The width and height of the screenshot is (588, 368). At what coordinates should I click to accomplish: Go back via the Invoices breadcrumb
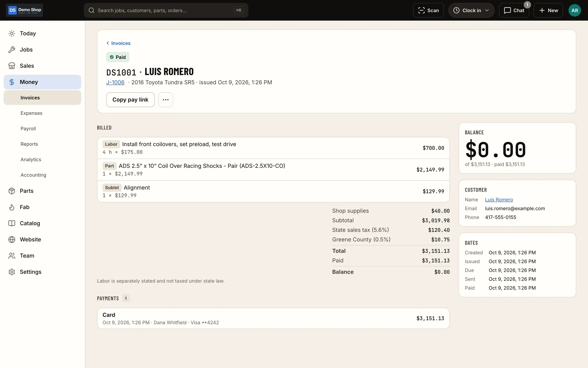click(118, 43)
